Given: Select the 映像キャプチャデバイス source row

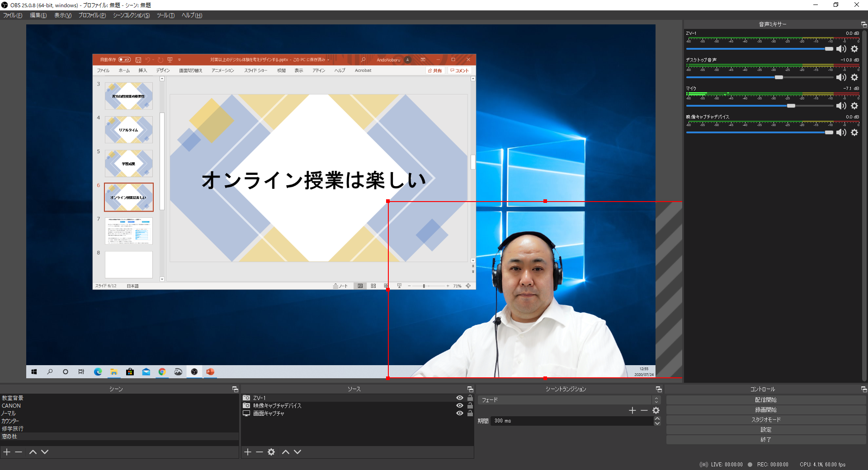Looking at the screenshot, I should coord(358,406).
